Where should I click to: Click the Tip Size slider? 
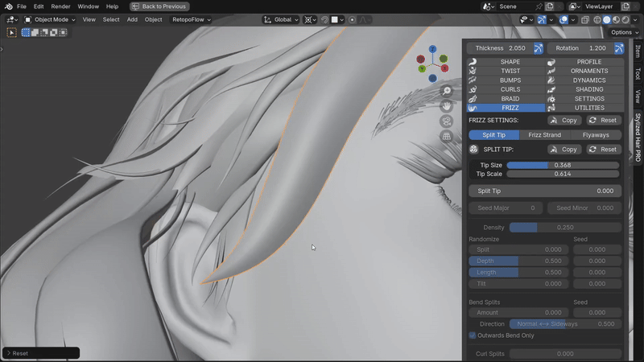click(563, 165)
